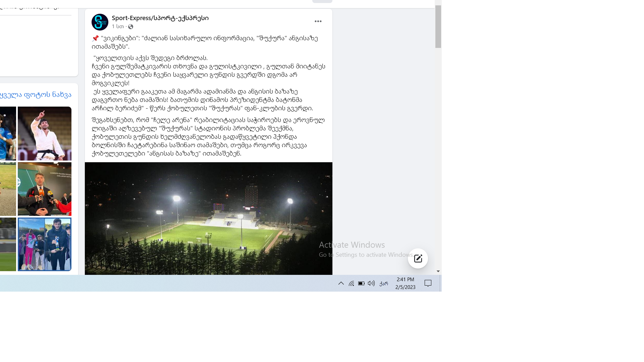Open Sport-Express page profile picture
The width and height of the screenshot is (644, 362).
click(x=100, y=22)
